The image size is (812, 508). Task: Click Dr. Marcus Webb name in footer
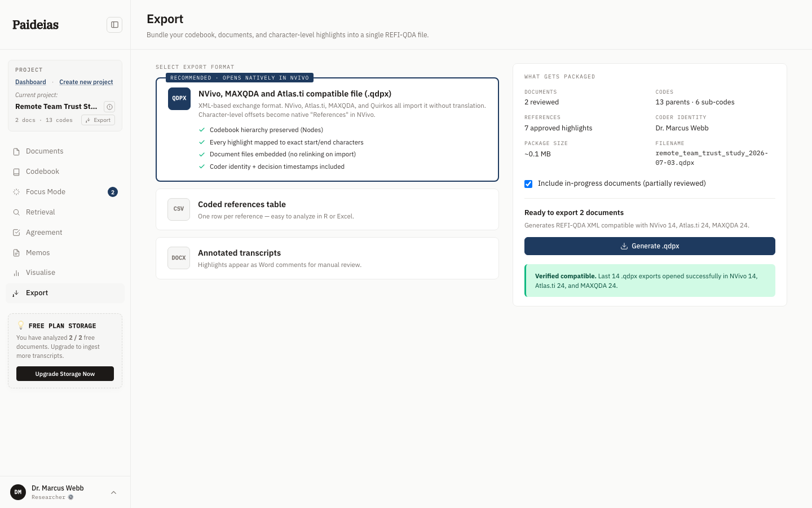(x=58, y=488)
